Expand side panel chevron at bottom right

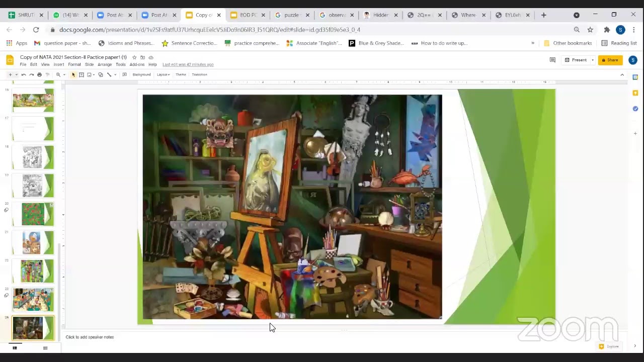635,346
